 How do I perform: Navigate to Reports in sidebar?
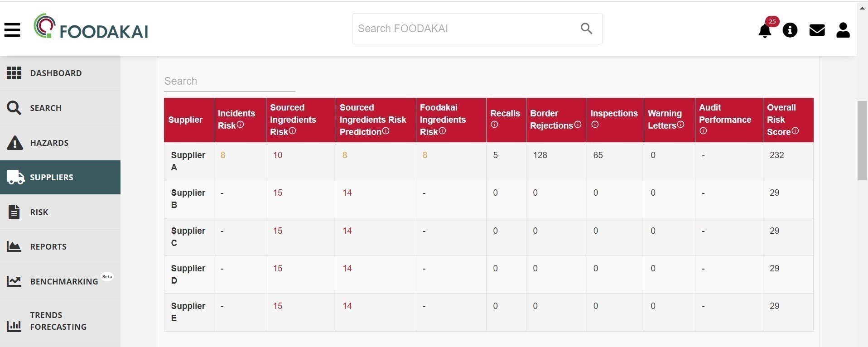48,247
